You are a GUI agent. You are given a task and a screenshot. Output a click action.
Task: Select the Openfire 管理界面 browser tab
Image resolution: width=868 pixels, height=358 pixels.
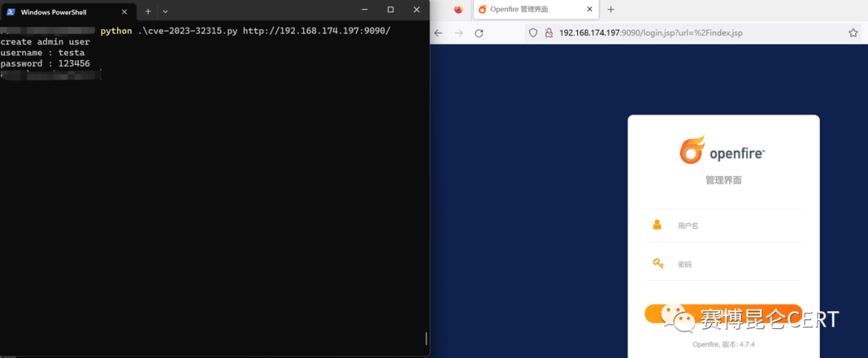point(536,10)
